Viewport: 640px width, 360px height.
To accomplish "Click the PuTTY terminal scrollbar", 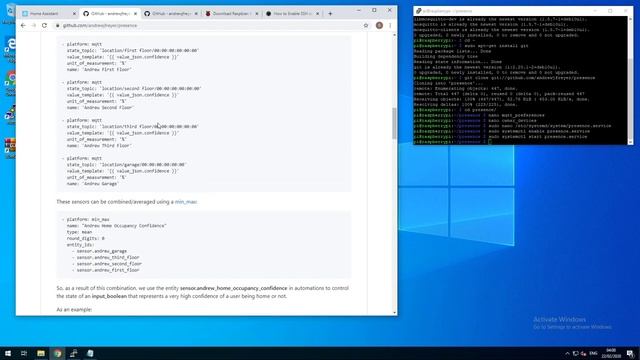I will pyautogui.click(x=630, y=80).
